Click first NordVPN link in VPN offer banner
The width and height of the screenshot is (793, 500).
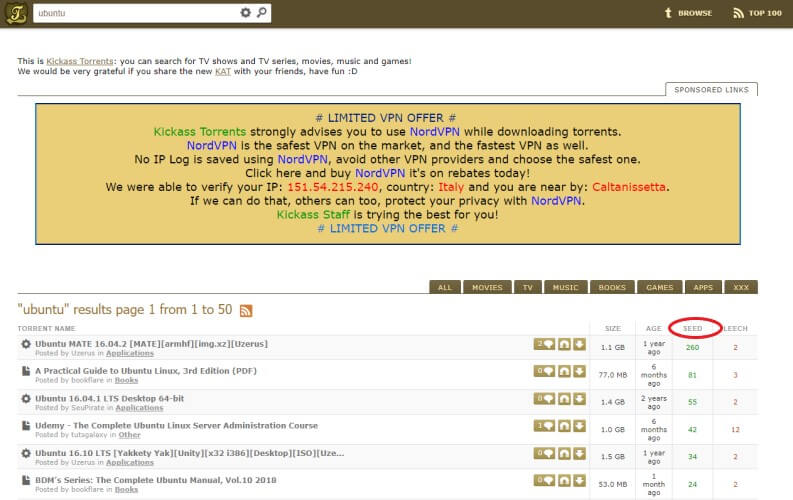pyautogui.click(x=434, y=132)
